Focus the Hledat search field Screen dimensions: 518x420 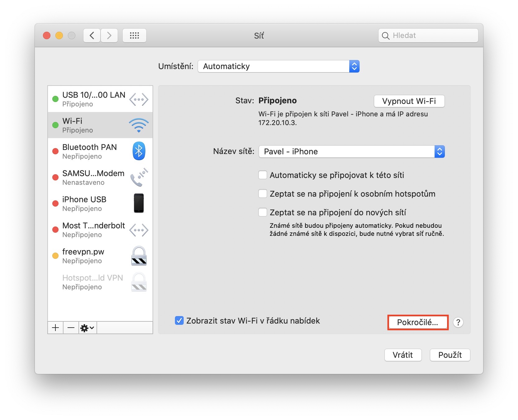[428, 35]
